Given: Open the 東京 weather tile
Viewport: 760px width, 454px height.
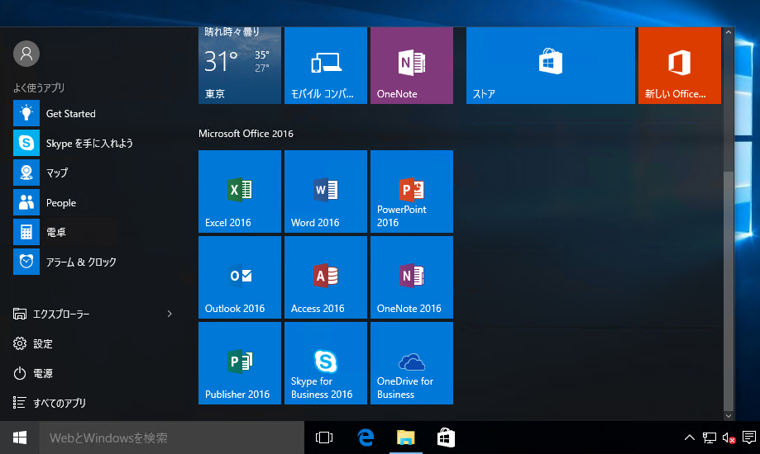Looking at the screenshot, I should [239, 65].
